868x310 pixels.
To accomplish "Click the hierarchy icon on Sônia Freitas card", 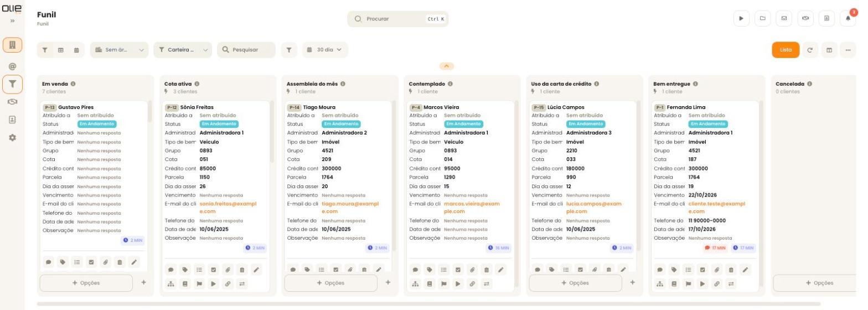I will coord(170,284).
